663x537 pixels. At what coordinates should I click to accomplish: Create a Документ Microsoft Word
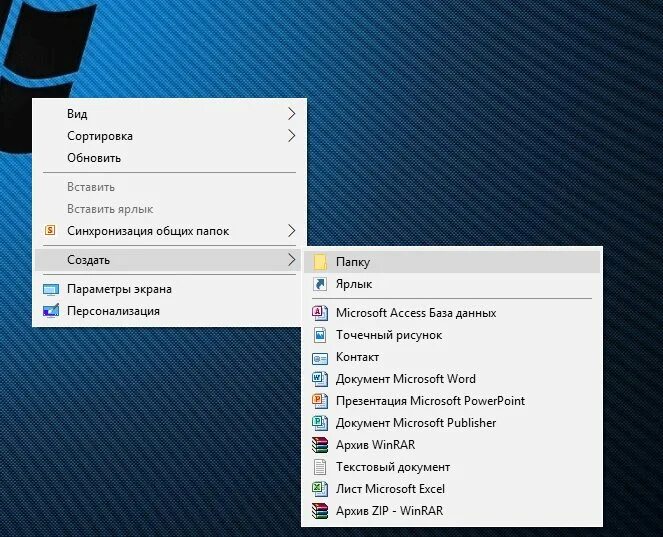click(x=452, y=379)
